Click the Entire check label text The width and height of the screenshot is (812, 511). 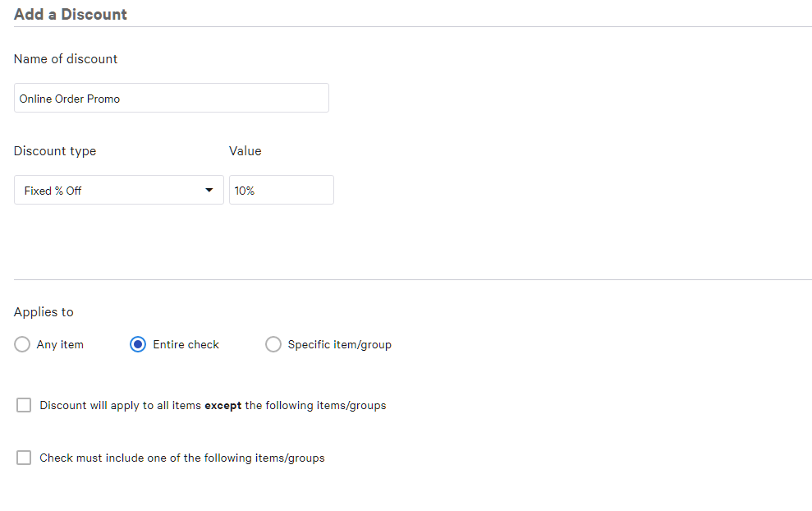pyautogui.click(x=186, y=345)
